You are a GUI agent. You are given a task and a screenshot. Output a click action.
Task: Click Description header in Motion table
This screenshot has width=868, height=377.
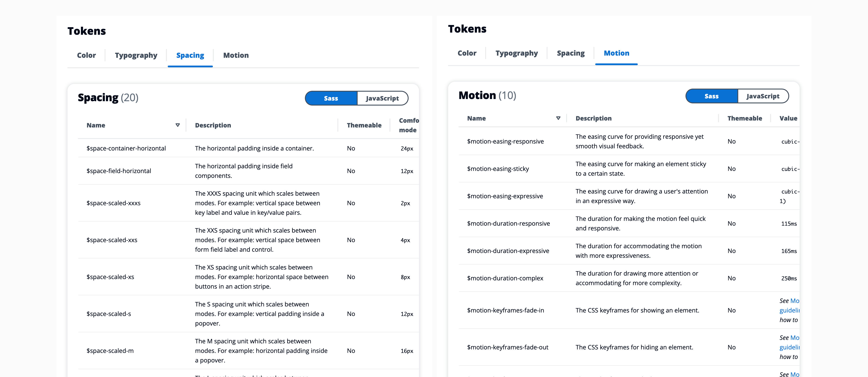pos(593,118)
